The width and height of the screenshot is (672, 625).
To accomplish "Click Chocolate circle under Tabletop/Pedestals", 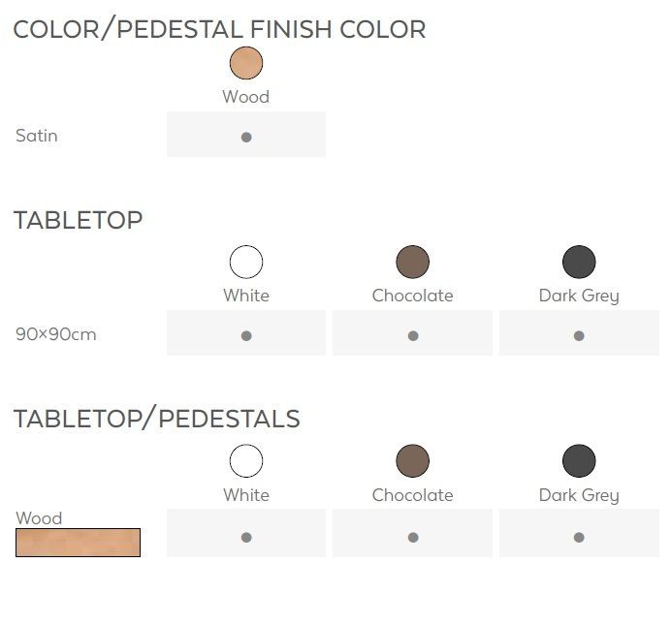I will (412, 461).
